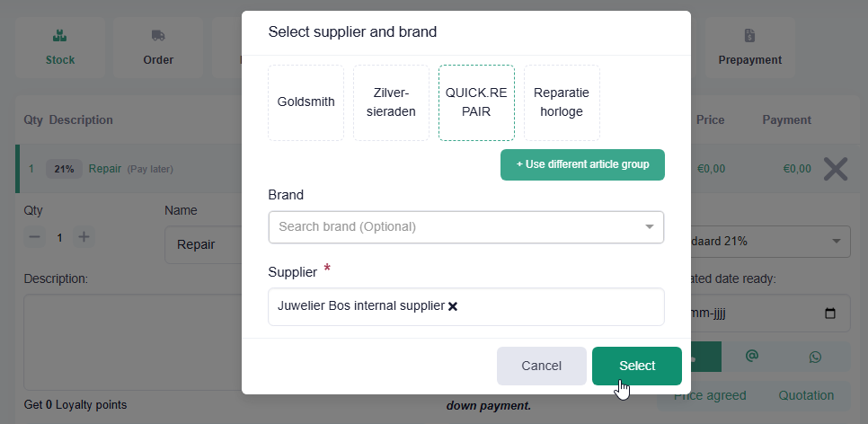Open the Stock tab
The height and width of the screenshot is (424, 868).
pos(60,48)
